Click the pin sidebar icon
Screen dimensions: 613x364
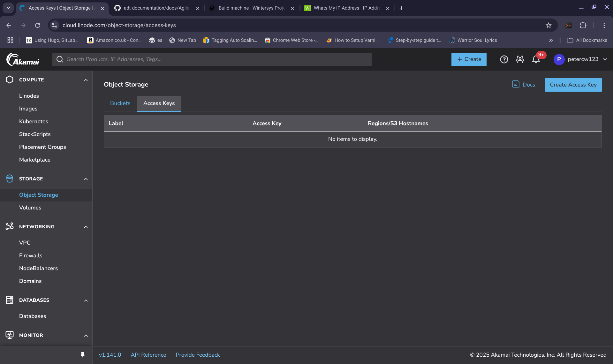83,355
